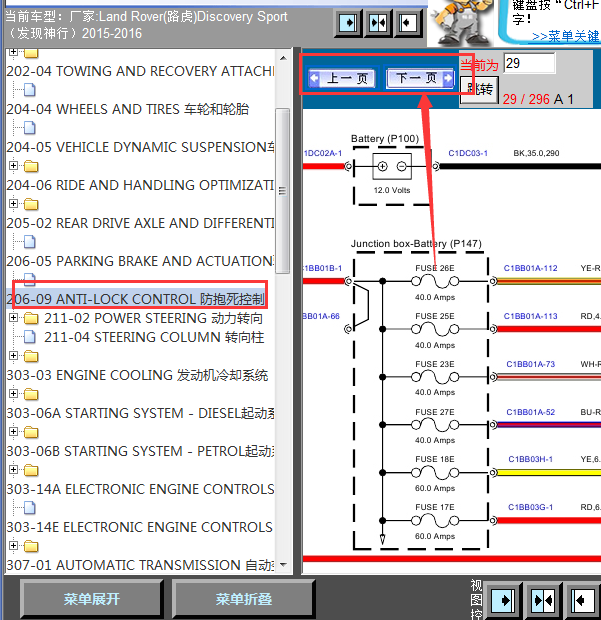Click connector label C1BB01A-112
The height and width of the screenshot is (620, 601).
530,268
